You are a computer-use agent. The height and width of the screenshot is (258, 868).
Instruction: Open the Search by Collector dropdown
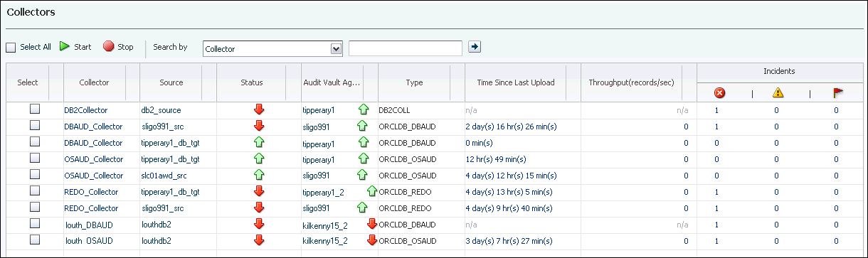pos(272,49)
